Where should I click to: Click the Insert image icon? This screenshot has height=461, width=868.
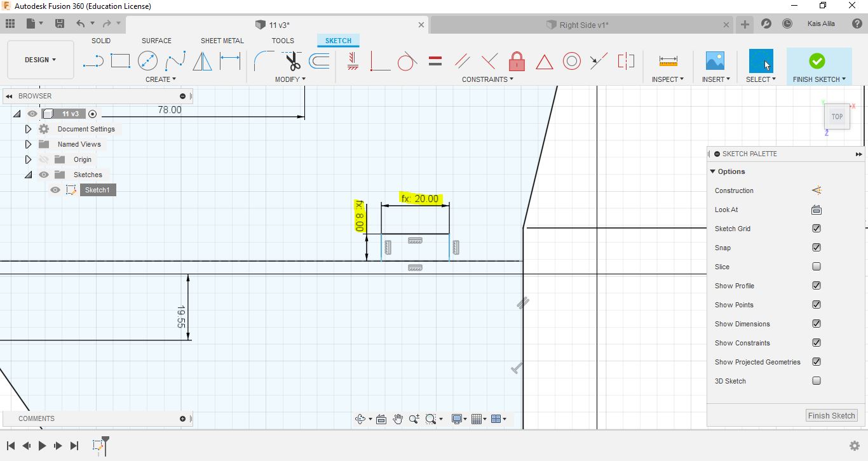[x=715, y=61]
